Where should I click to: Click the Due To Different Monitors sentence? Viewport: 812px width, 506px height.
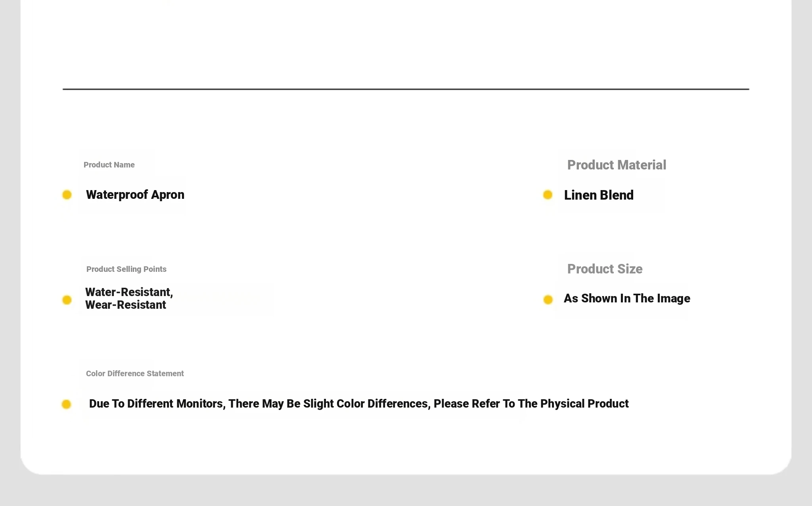click(359, 404)
